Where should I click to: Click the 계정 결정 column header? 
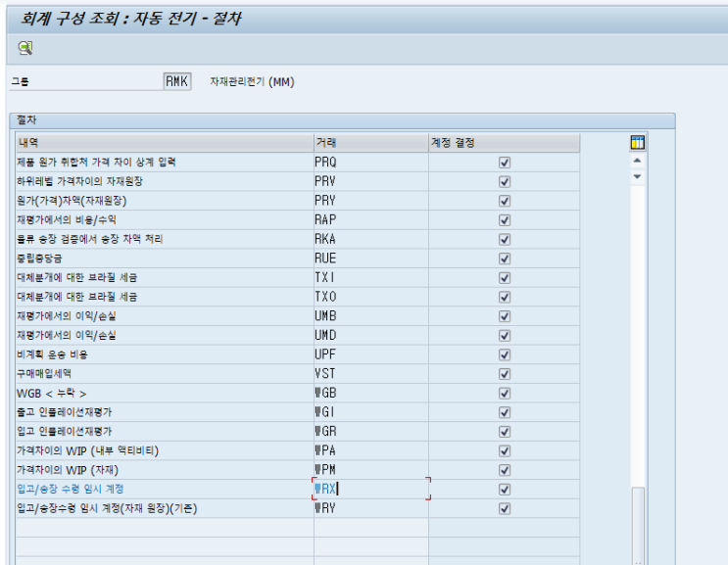[x=505, y=143]
